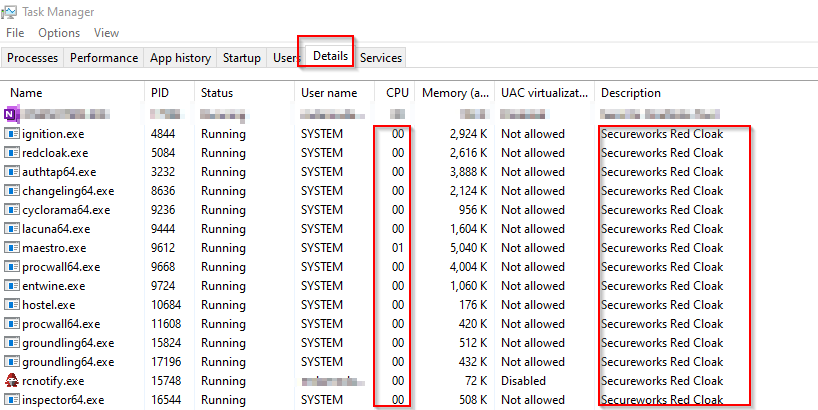Select the changeling64.exe process name

point(68,191)
